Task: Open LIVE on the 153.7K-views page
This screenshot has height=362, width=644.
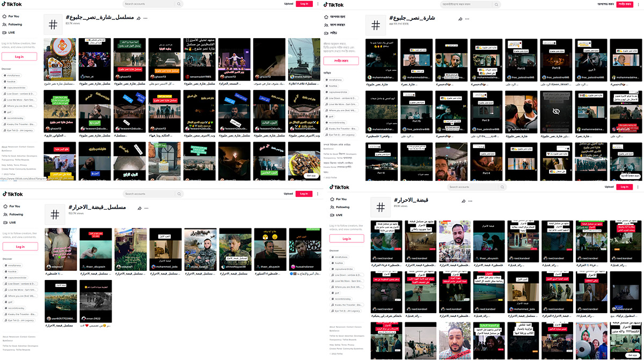Action: [x=9, y=222]
